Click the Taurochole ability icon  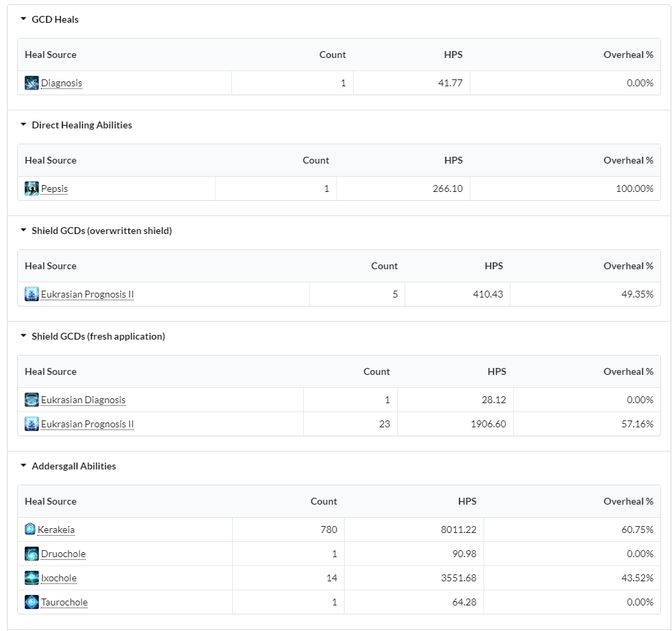click(32, 602)
